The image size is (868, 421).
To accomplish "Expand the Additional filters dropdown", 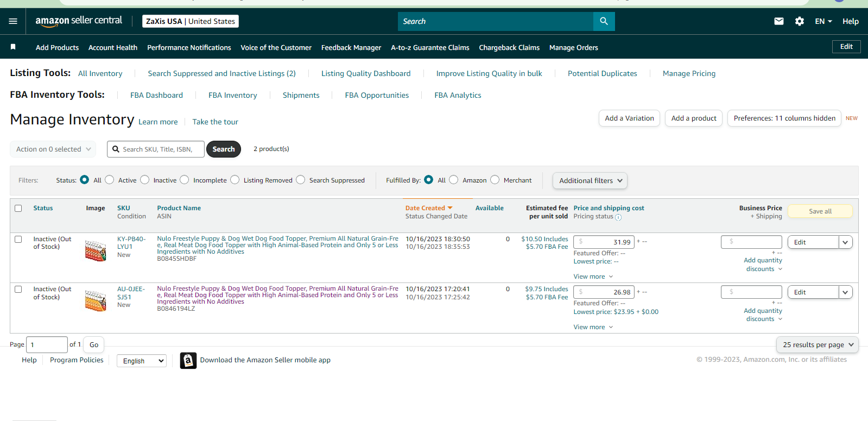I will pyautogui.click(x=590, y=181).
